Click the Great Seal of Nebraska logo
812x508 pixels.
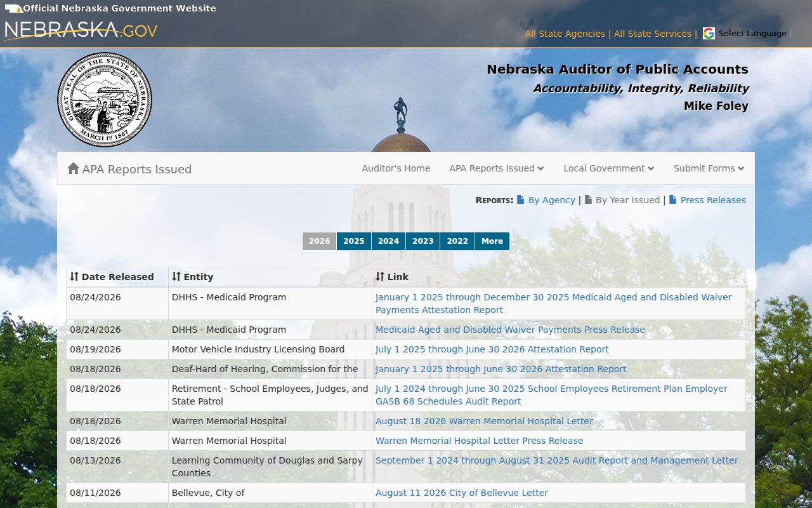(105, 100)
